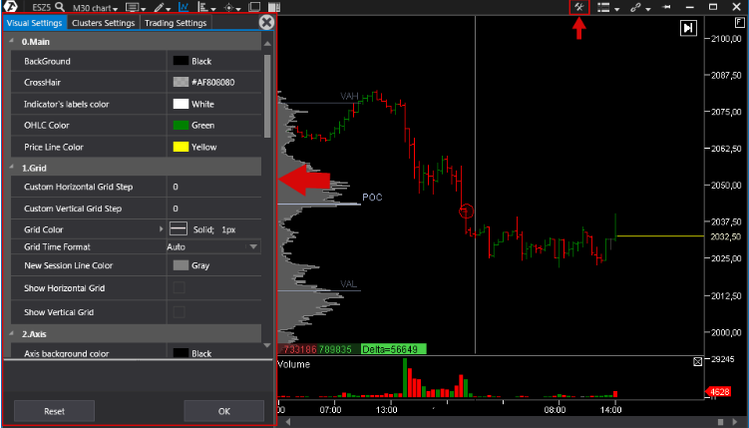This screenshot has width=749, height=428.
Task: Click the 789835 green volume value
Action: pyautogui.click(x=335, y=350)
